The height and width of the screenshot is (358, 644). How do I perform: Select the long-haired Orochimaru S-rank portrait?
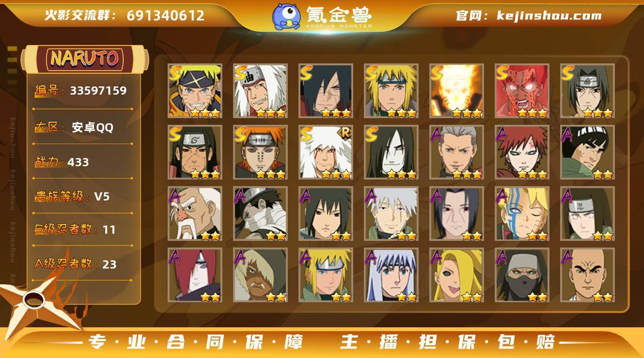click(391, 152)
